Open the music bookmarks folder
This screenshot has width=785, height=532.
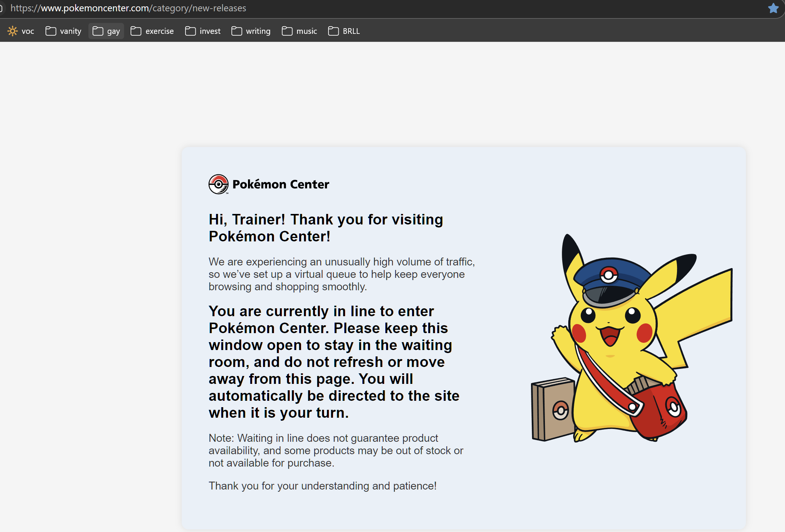300,31
